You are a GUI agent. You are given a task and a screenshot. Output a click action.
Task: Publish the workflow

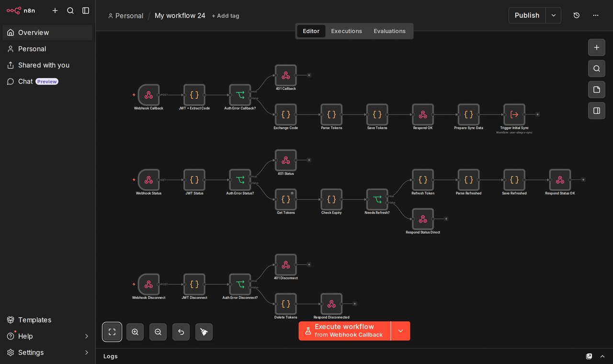pos(527,15)
